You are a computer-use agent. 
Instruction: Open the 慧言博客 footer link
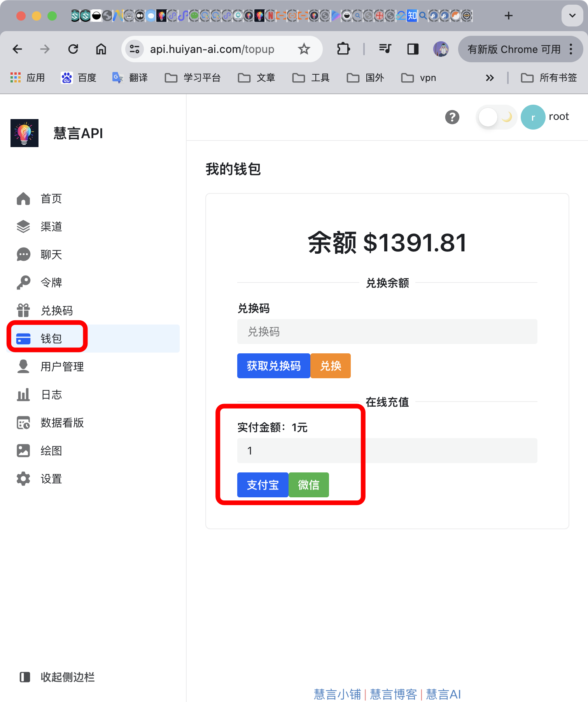(x=393, y=694)
